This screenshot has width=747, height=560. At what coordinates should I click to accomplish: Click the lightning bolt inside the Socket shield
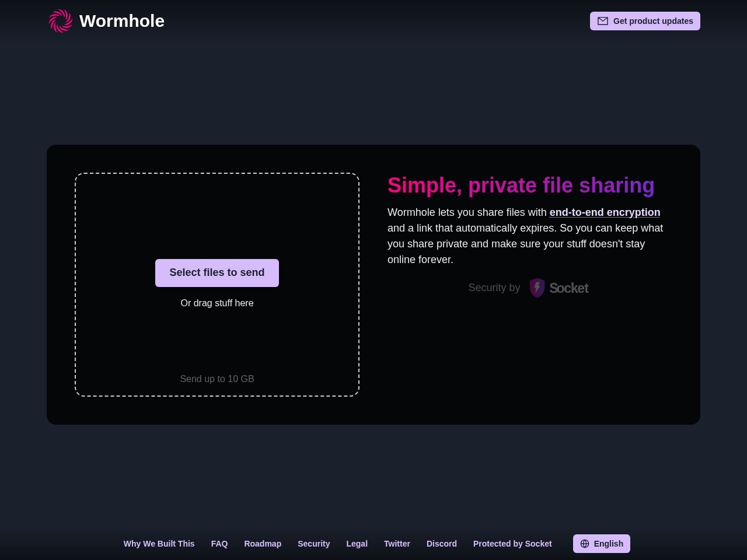(536, 288)
